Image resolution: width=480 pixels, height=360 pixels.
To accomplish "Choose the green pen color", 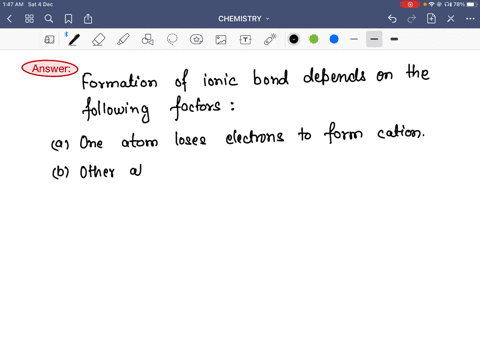I will (314, 39).
